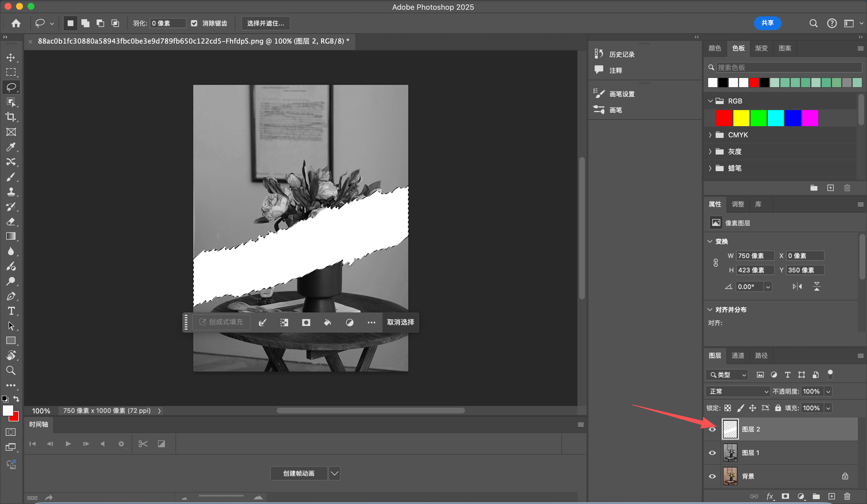This screenshot has height=504, width=867.
Task: Open the 路径 tab
Action: pyautogui.click(x=761, y=355)
